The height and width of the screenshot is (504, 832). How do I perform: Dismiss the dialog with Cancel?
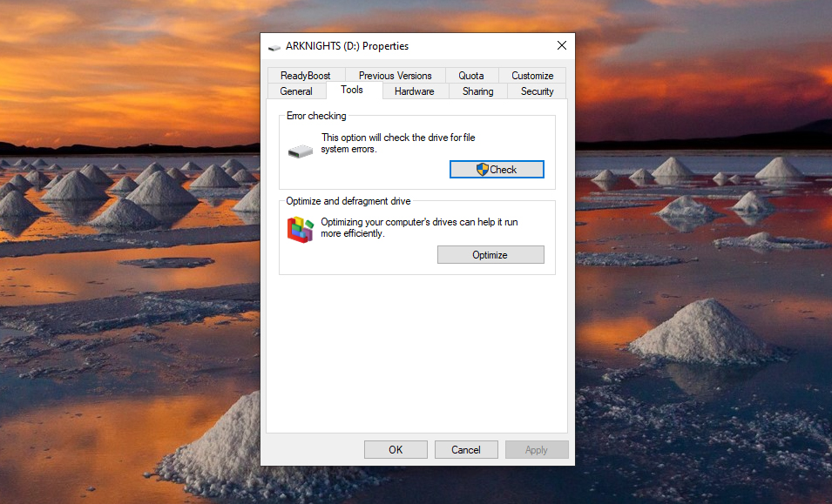click(466, 449)
